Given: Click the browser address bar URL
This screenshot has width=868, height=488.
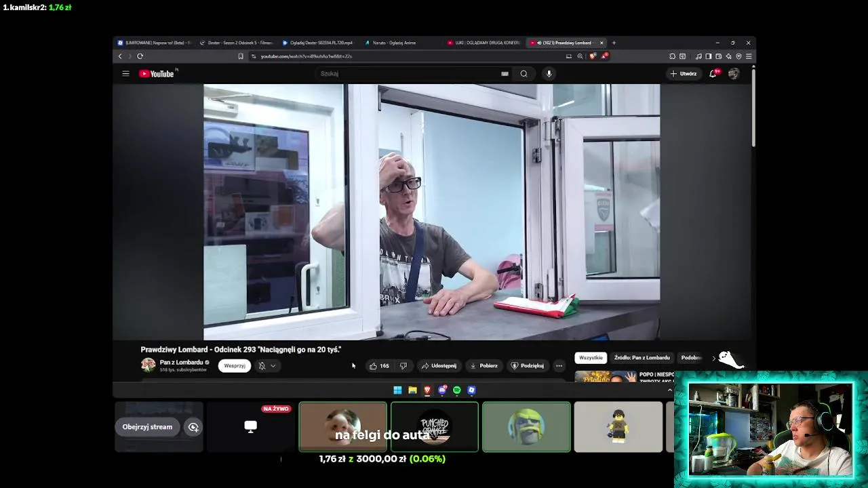Looking at the screenshot, I should (307, 56).
